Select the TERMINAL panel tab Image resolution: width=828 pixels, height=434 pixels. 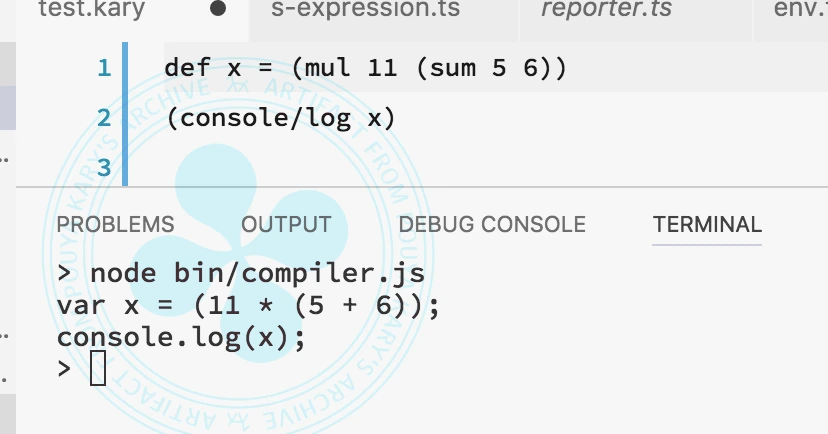[x=707, y=225]
